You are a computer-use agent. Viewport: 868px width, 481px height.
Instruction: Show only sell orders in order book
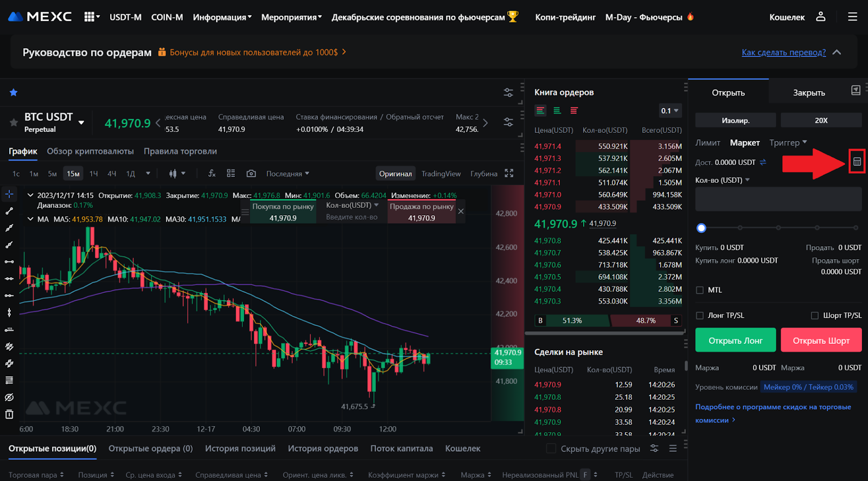coord(574,111)
